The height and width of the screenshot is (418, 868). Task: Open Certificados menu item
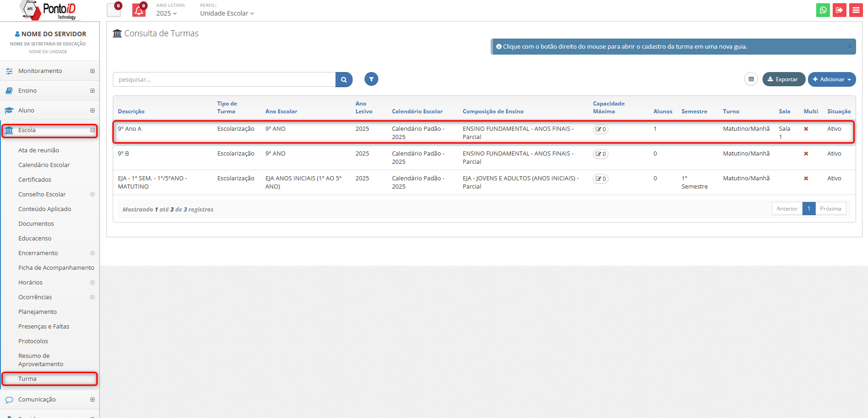tap(35, 180)
